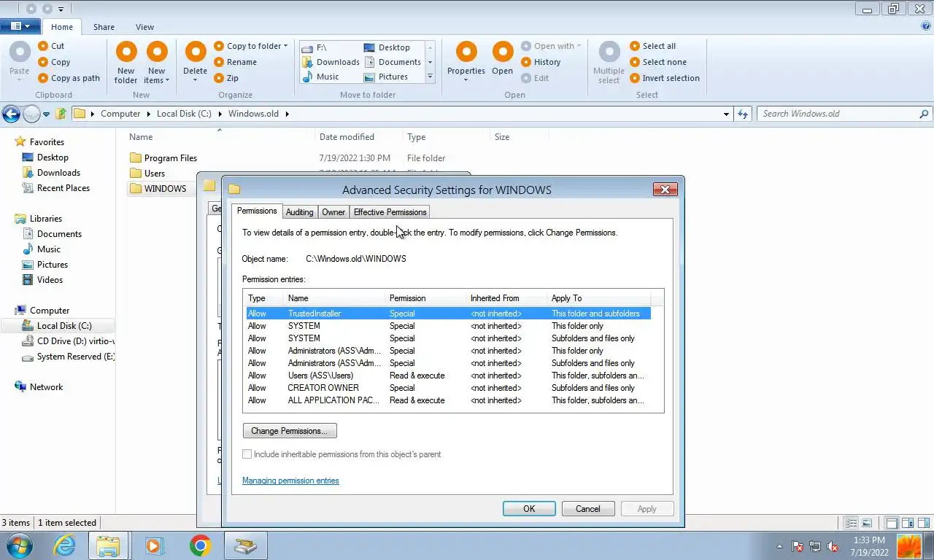Viewport: 934px width, 560px height.
Task: Choose Downloads in Move to folder gallery
Action: click(331, 62)
